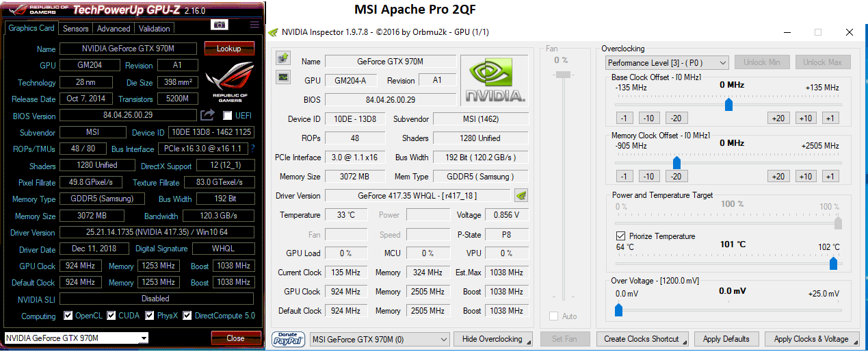Open the MSI GeForce GTX 970M (0) dropdown

[x=378, y=339]
